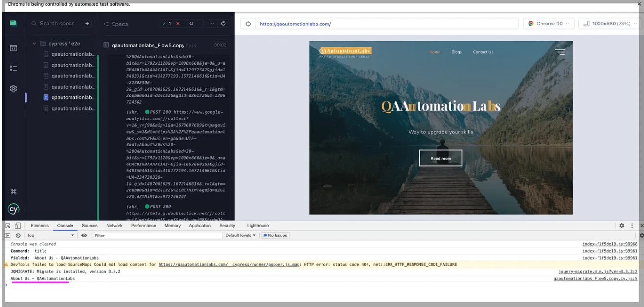Click the No Issues button
Viewport: 644px width, 307px height.
point(276,236)
